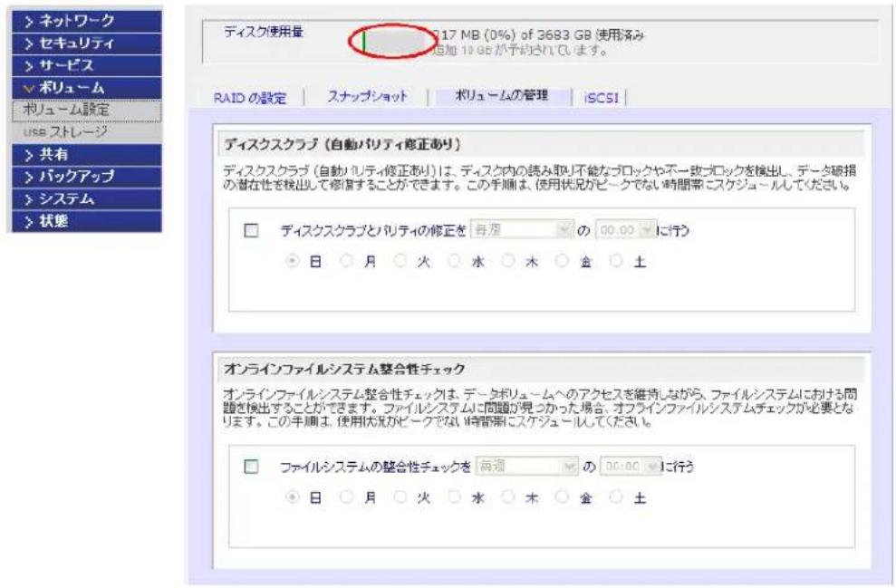Expand the セキュリティ menu section
Screen dimensions: 896x588
(86, 43)
